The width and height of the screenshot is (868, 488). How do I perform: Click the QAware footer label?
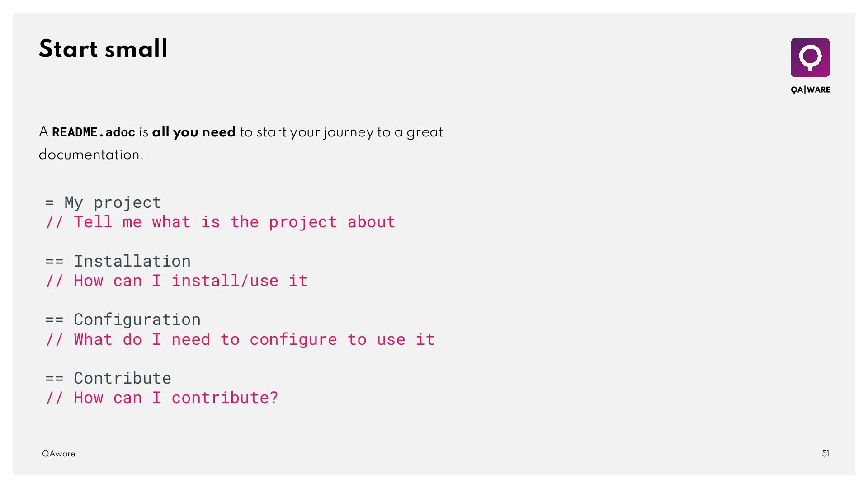(58, 454)
